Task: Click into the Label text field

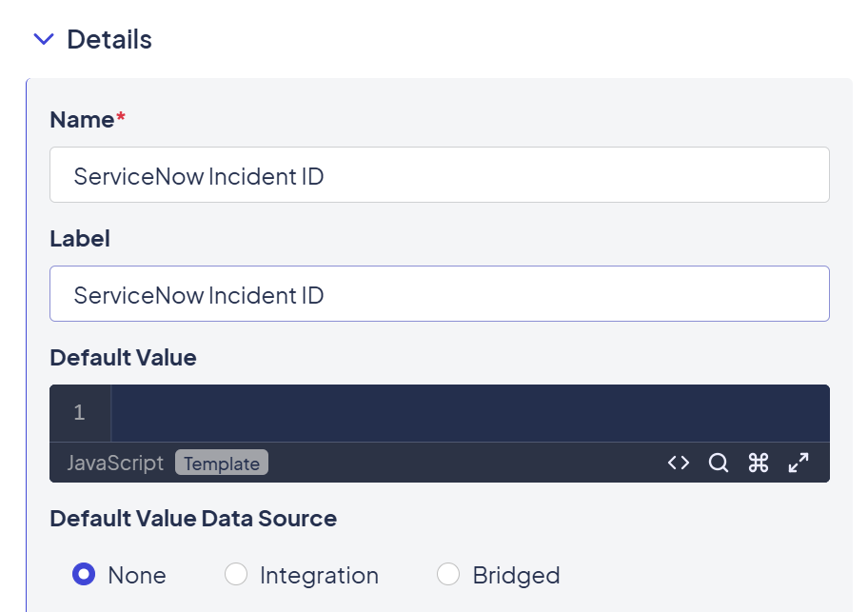Action: 439,294
